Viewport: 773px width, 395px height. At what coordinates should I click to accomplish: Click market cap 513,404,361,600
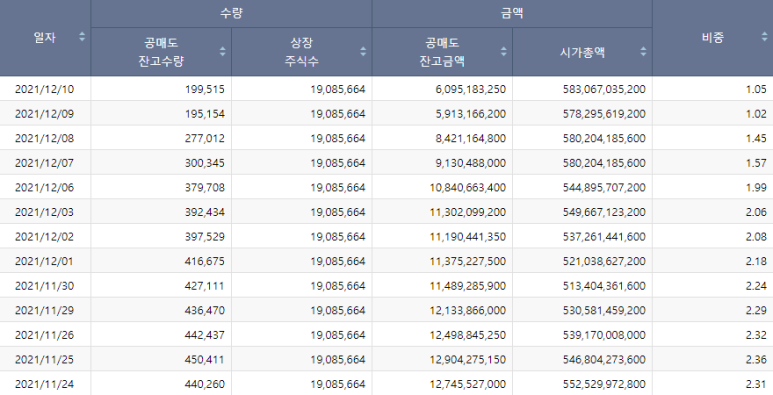click(604, 286)
